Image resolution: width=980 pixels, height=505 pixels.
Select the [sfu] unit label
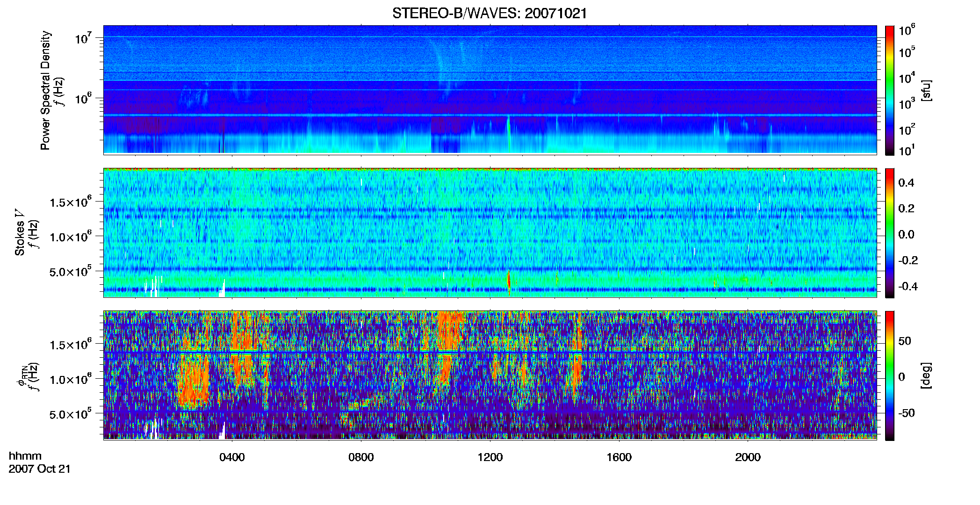[x=926, y=91]
